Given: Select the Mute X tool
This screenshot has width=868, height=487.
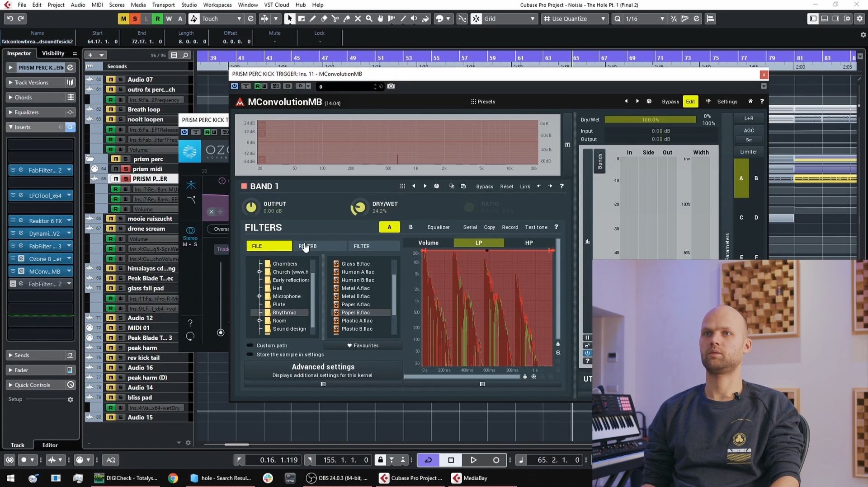Looking at the screenshot, I should point(358,19).
